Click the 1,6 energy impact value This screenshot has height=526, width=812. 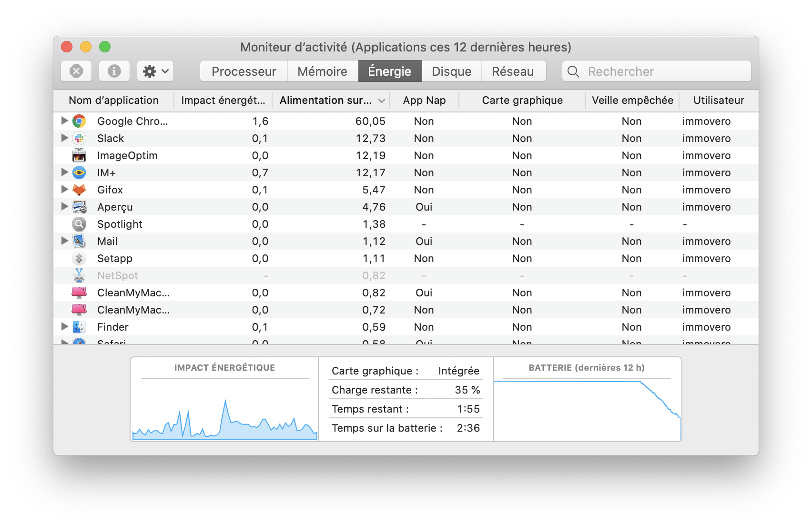pos(260,121)
